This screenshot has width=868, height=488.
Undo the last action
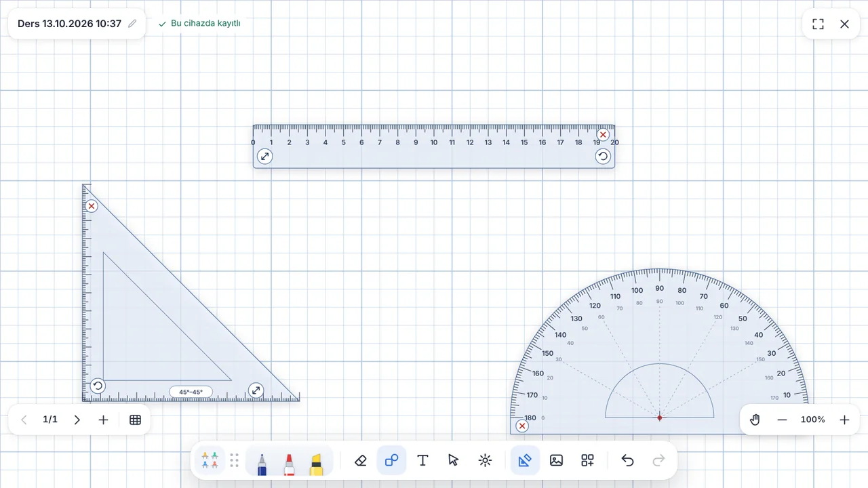(627, 461)
